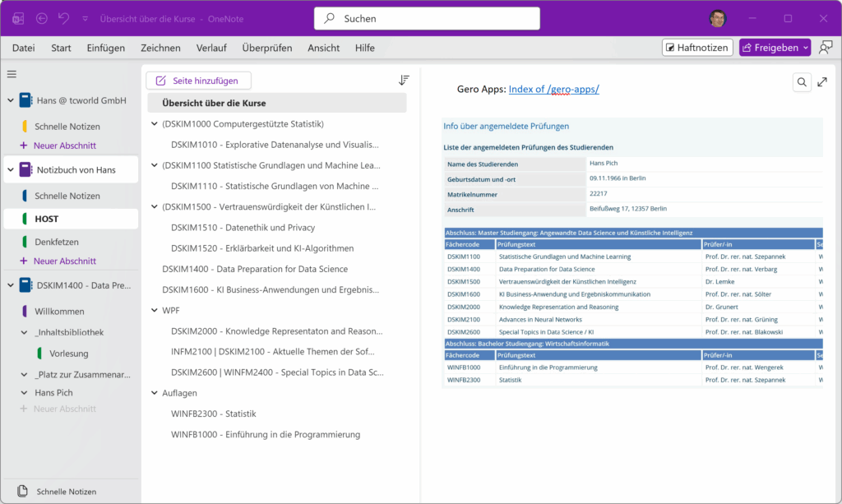Click the OneNote app icon top-left
The image size is (842, 504).
(x=17, y=17)
